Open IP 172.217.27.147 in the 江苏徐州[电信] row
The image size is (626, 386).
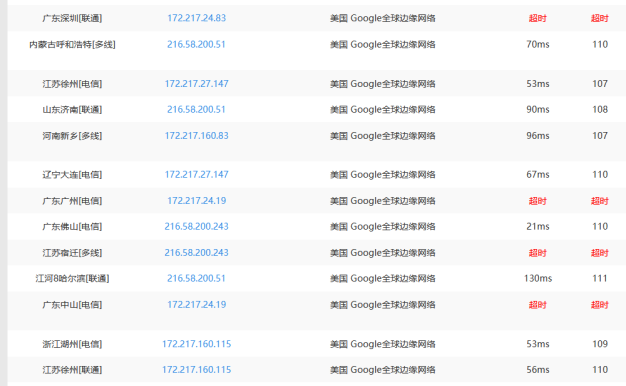196,84
